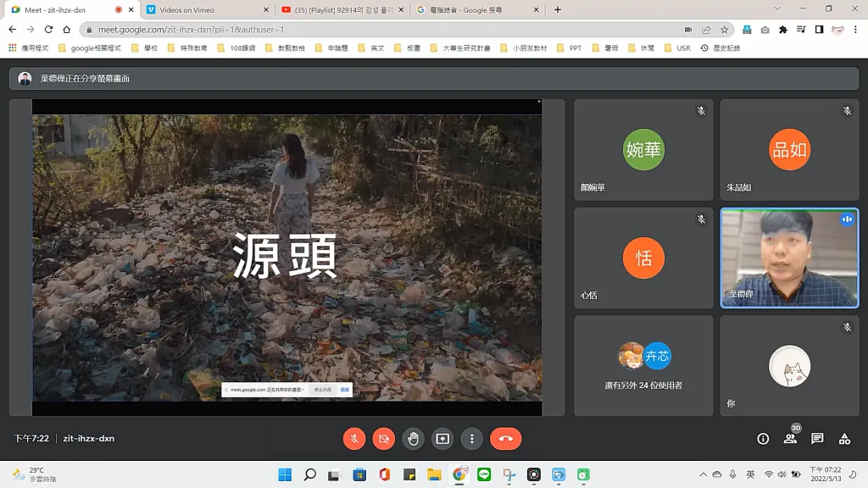Open LINE app from the taskbar
The image size is (868, 488).
point(484,474)
